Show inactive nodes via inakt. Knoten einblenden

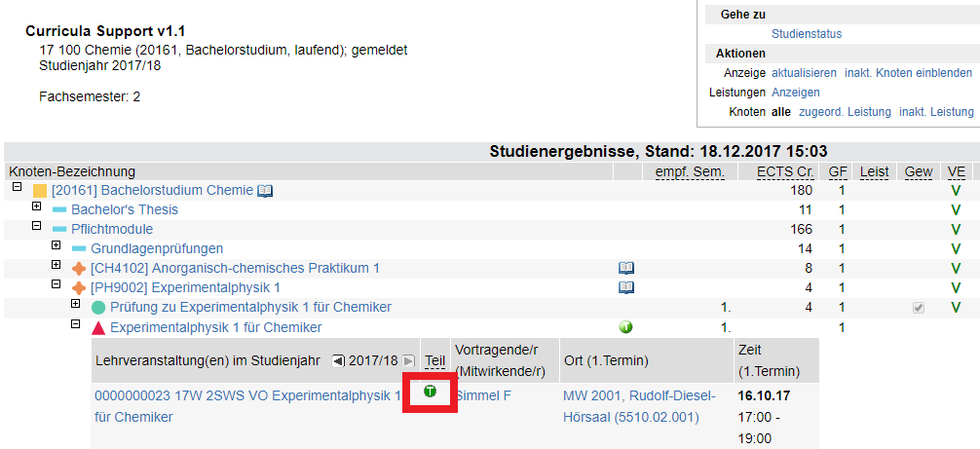click(908, 73)
